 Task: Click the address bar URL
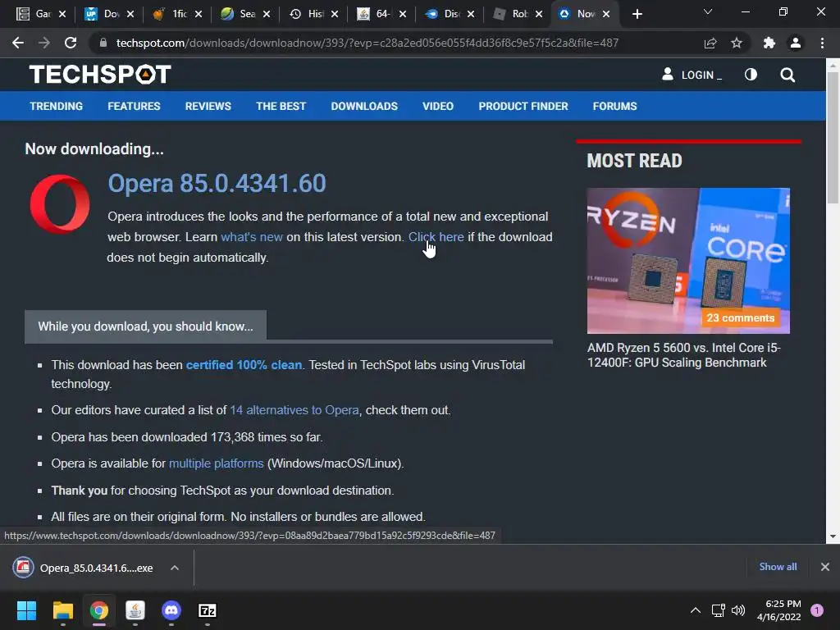coord(367,43)
